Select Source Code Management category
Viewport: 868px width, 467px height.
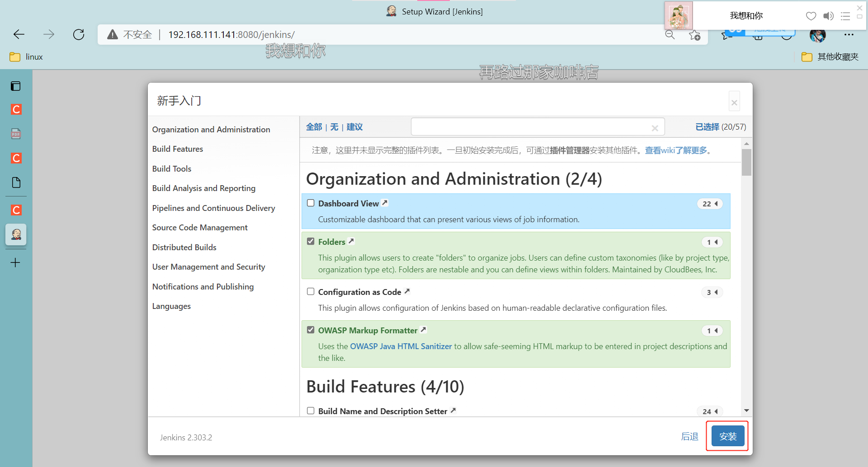click(200, 228)
